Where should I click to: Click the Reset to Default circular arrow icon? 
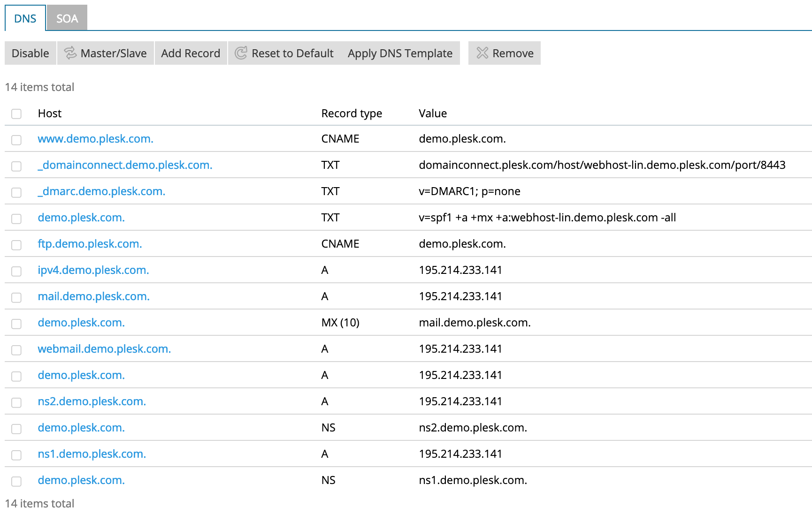point(241,53)
